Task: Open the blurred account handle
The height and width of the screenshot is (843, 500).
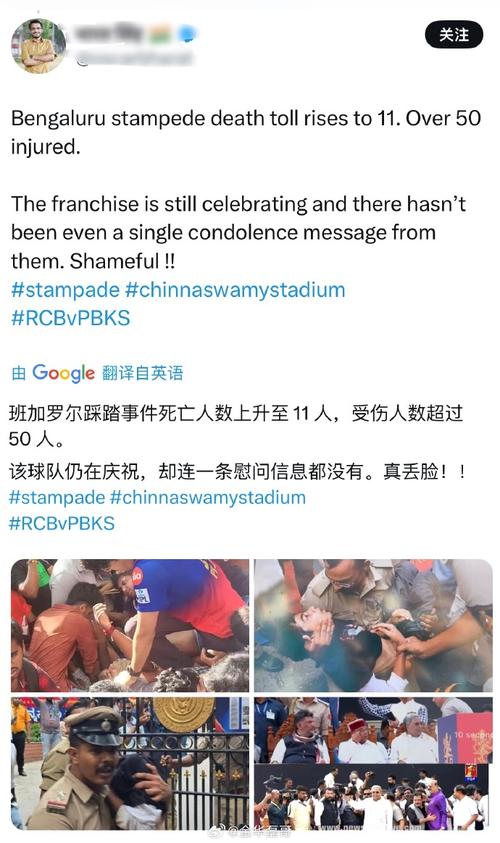Action: click(x=134, y=58)
